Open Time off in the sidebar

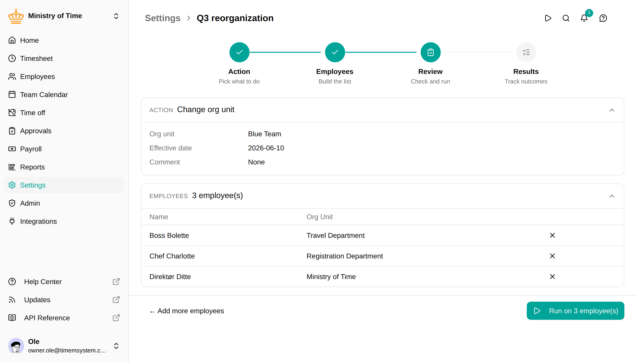64,113
